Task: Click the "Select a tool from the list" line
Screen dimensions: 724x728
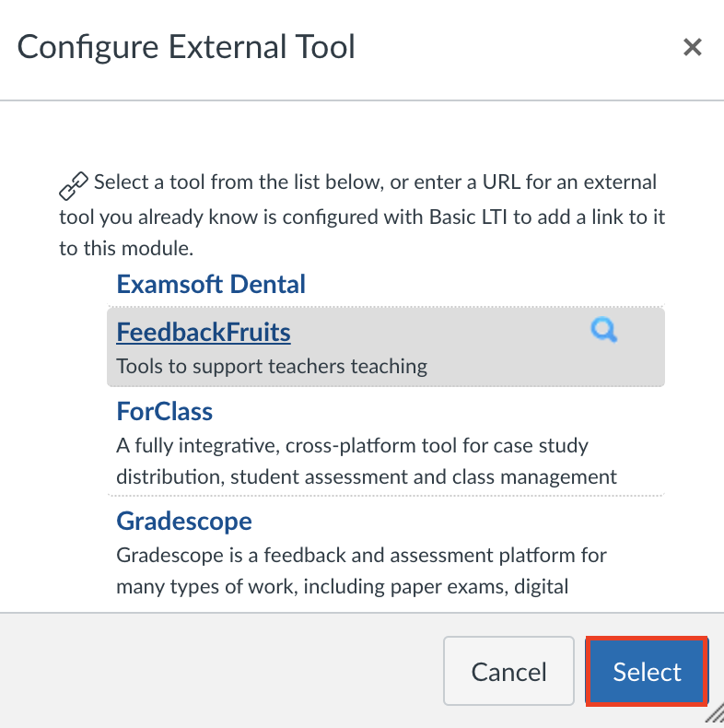Action: coord(374,182)
